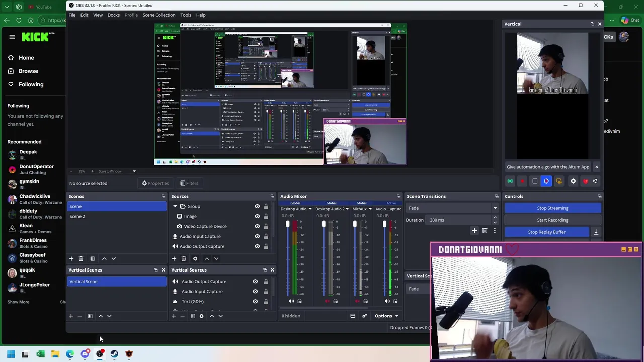The image size is (644, 362).
Task: Hide the Image source with eye icon
Action: (x=257, y=216)
